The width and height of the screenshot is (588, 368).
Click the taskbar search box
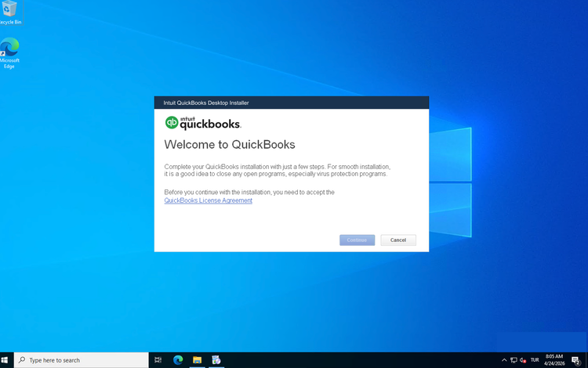[82, 360]
